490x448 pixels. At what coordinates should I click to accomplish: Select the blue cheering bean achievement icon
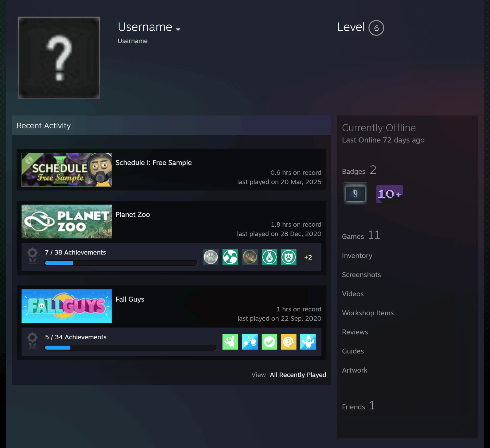point(308,342)
